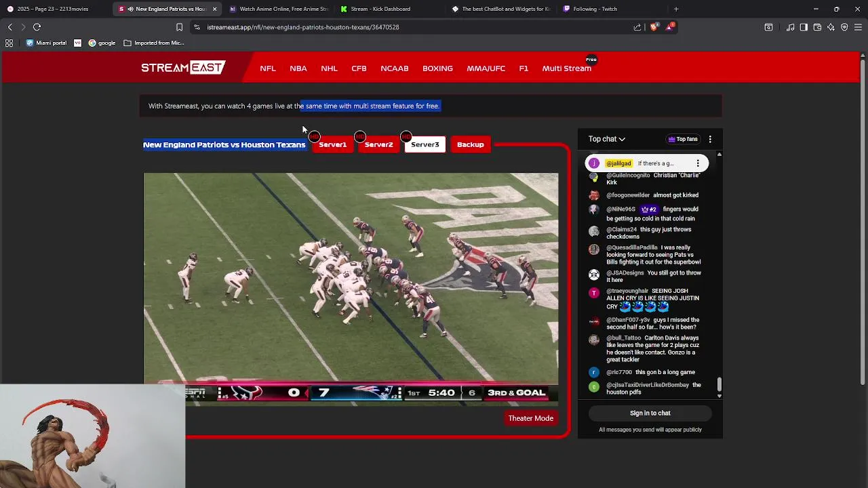Bookmark this page with the bookmark icon
Screen dimensions: 868x488
tap(179, 27)
